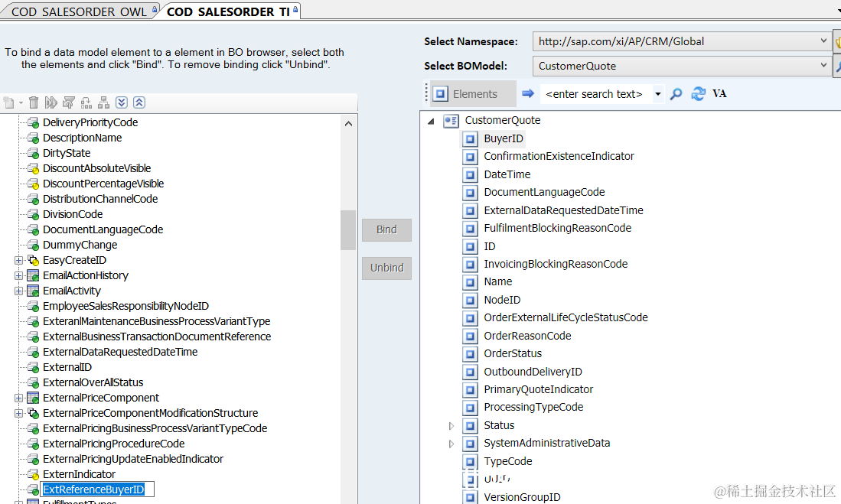Open the Select BOModel combo box
The width and height of the screenshot is (841, 504).
(682, 66)
